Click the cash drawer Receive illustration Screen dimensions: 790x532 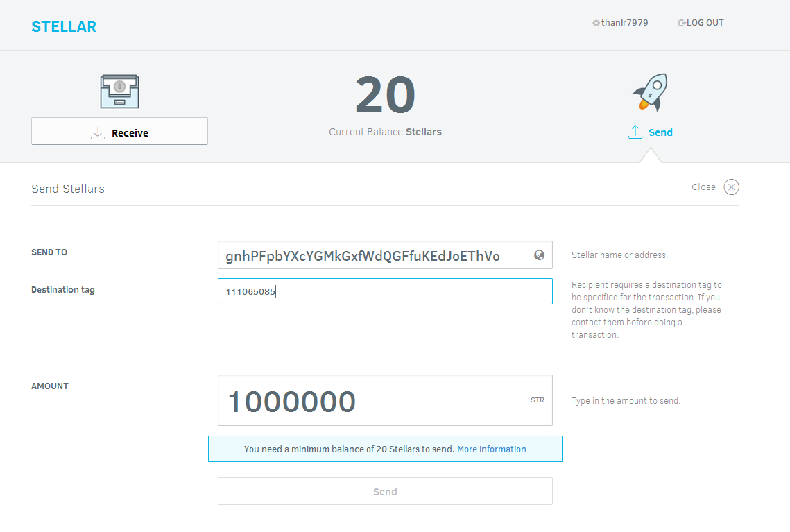click(119, 91)
